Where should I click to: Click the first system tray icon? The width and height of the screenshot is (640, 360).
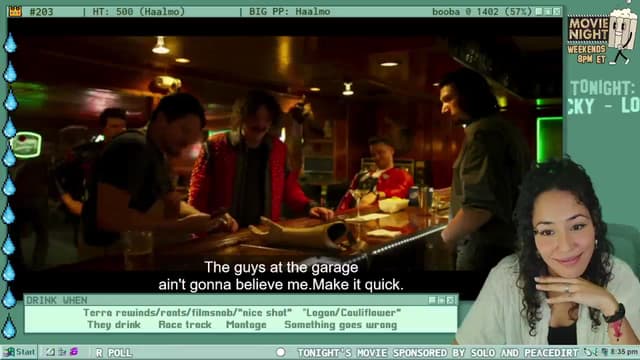tap(587, 352)
